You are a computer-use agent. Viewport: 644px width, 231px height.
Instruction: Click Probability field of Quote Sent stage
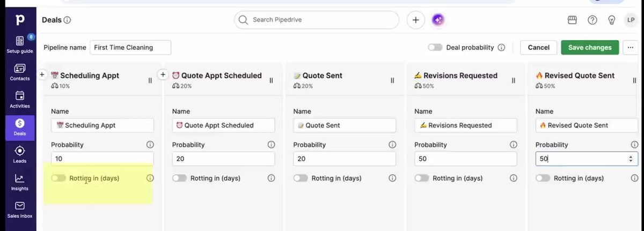point(345,159)
